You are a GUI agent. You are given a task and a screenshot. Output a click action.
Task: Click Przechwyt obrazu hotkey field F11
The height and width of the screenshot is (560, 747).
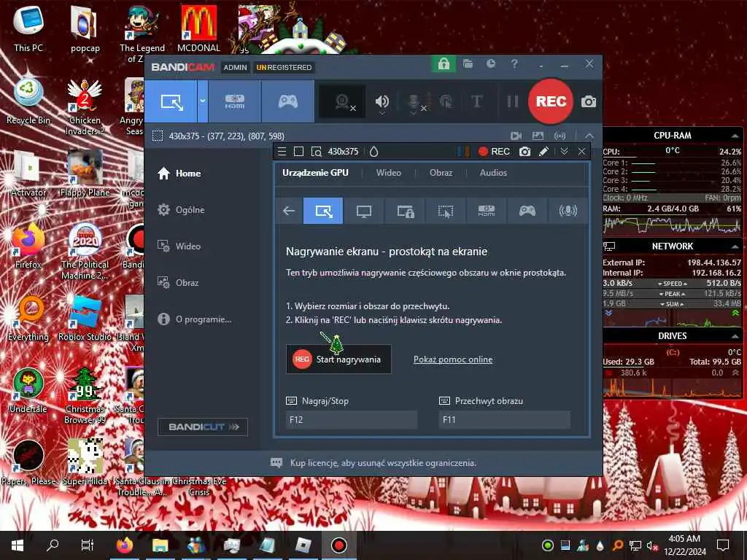click(505, 419)
